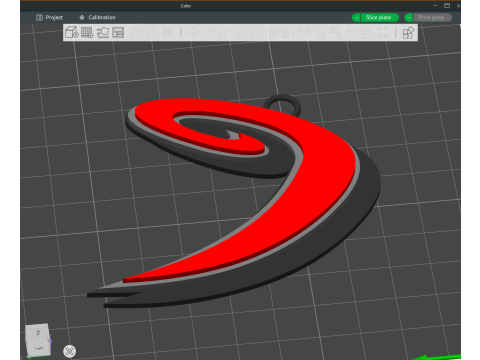Select the Text shape tool icon
This screenshot has height=360, width=480.
pos(320,33)
